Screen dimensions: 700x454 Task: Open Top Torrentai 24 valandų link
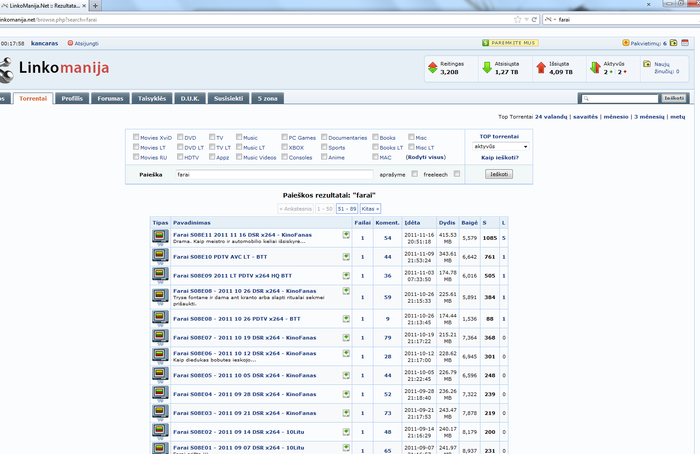551,117
